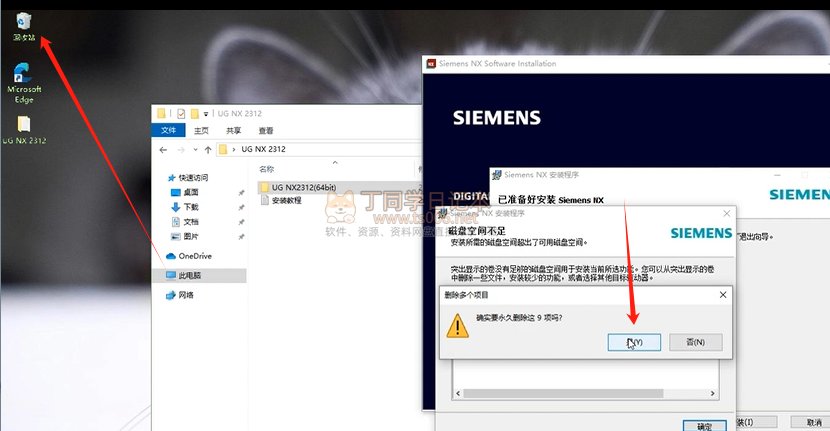The image size is (830, 431).
Task: Click the horizontal scrollbar thumb in volume list
Action: point(563,393)
